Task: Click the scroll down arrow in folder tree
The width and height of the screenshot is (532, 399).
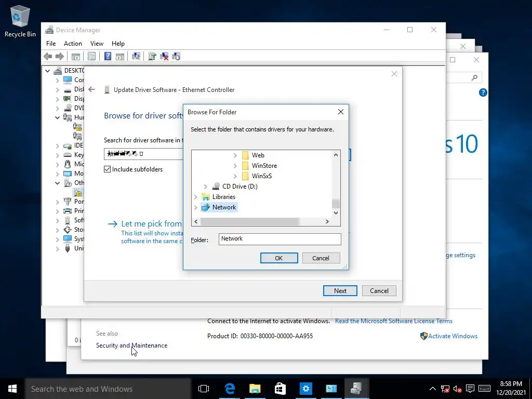Action: tap(336, 213)
